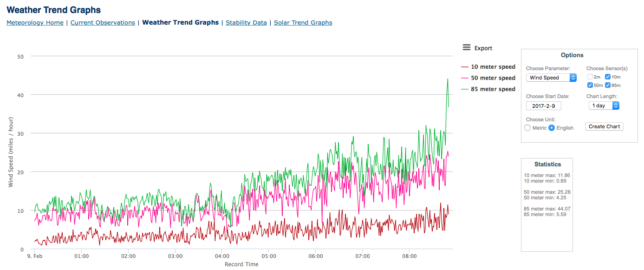Viewport: 644px width, 270px height.
Task: Toggle the 10 meter speed legend label
Action: [493, 67]
